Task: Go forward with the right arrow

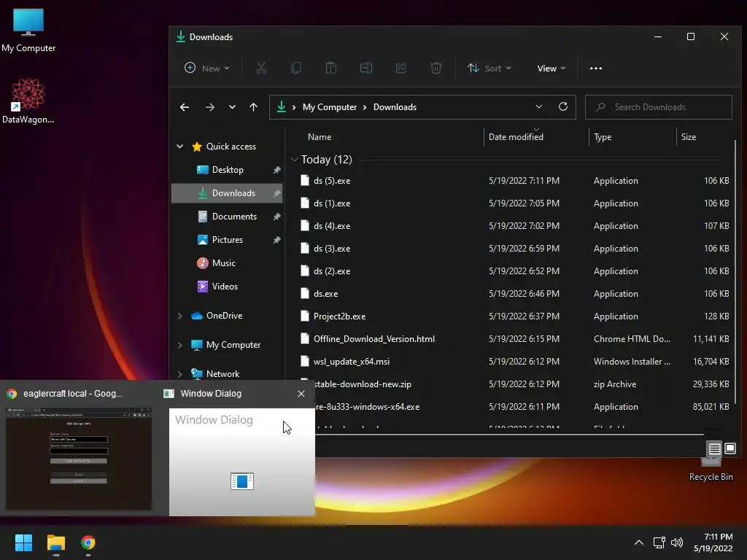Action: point(209,107)
